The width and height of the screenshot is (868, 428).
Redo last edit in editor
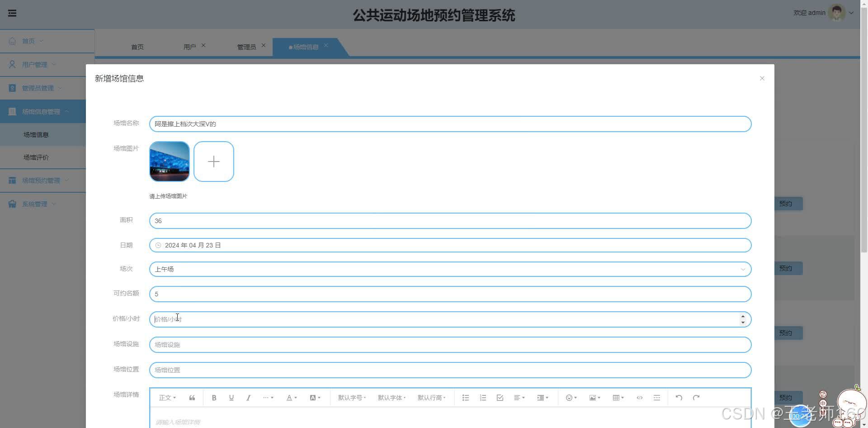(696, 398)
